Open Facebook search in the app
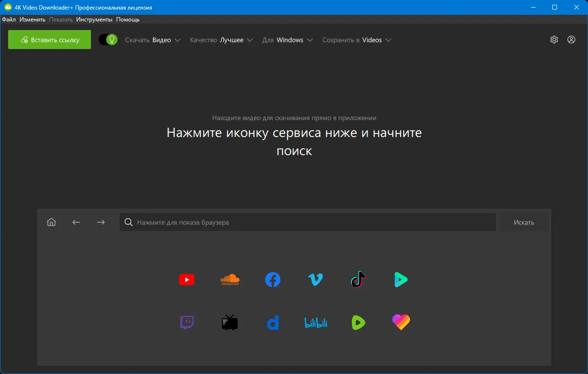The width and height of the screenshot is (588, 374). click(272, 280)
